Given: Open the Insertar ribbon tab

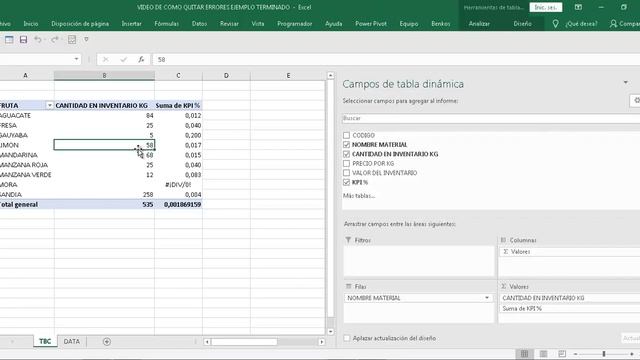Looking at the screenshot, I should pyautogui.click(x=131, y=24).
